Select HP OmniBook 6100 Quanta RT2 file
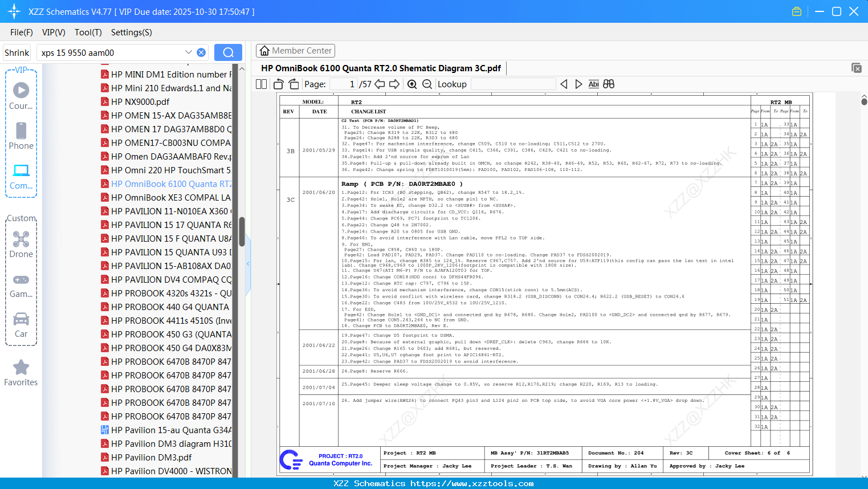 (x=166, y=184)
